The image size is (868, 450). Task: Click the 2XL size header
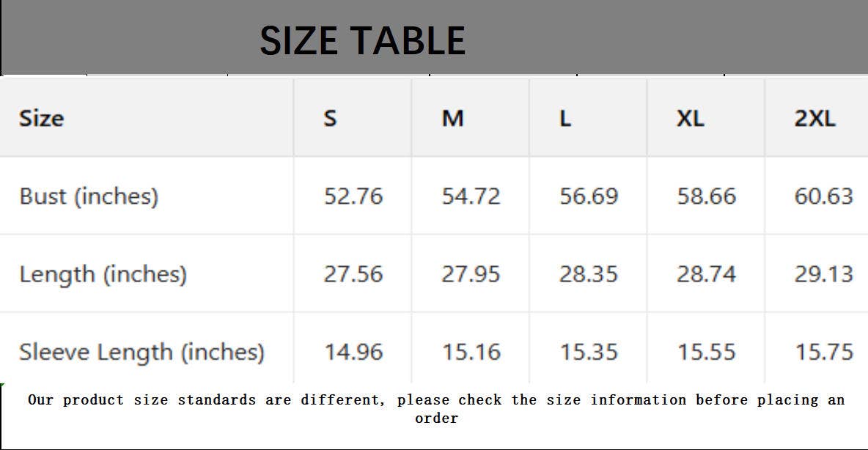coord(814,118)
